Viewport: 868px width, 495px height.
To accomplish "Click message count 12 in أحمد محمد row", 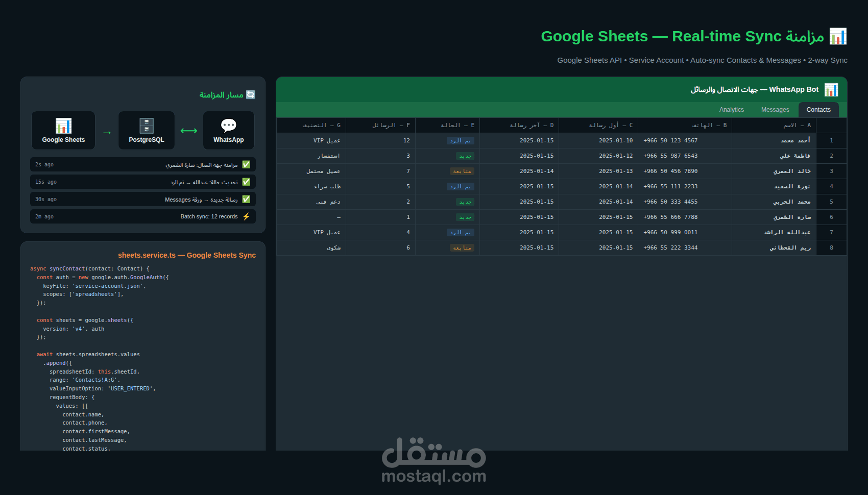I will (x=380, y=140).
